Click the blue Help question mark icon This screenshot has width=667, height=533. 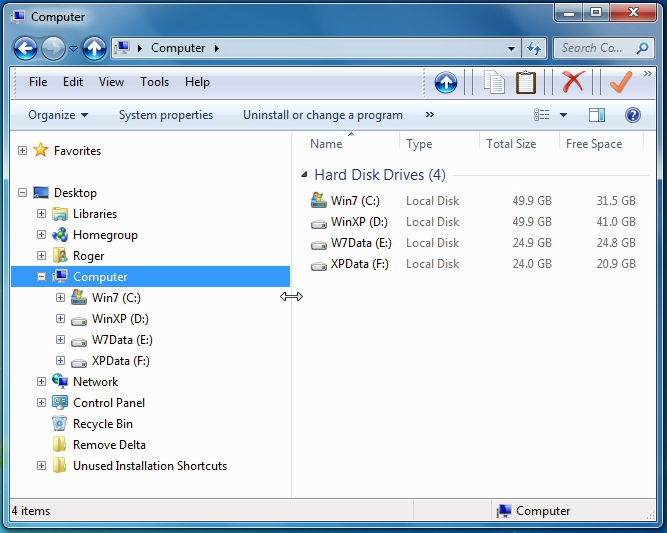pyautogui.click(x=633, y=115)
